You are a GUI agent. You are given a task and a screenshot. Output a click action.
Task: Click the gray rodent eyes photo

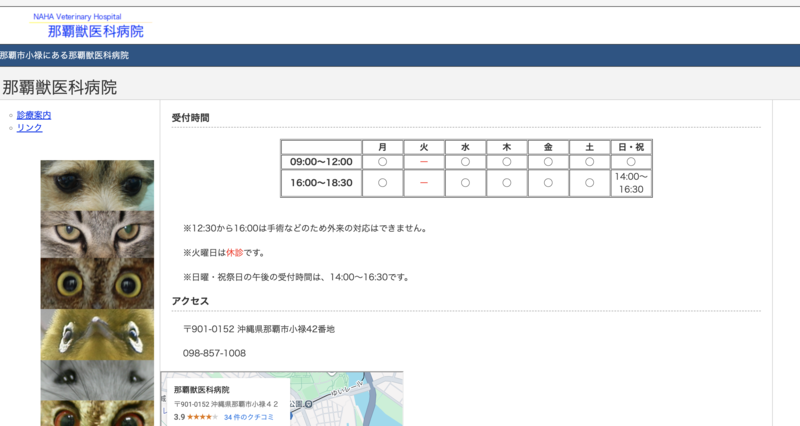pos(97,380)
